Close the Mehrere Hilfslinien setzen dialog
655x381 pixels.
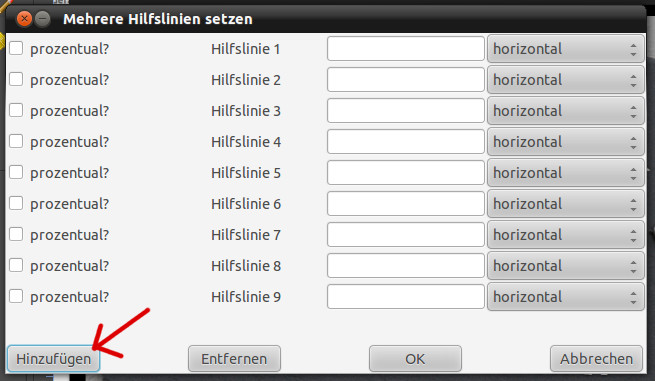coord(24,19)
